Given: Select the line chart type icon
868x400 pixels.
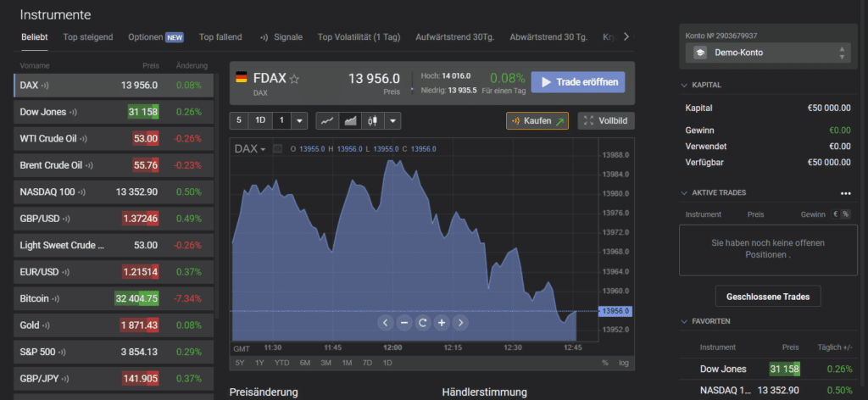Looking at the screenshot, I should click(326, 121).
